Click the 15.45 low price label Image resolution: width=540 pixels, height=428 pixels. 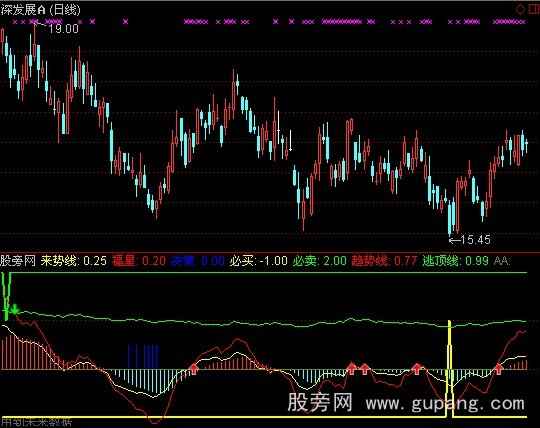point(475,240)
